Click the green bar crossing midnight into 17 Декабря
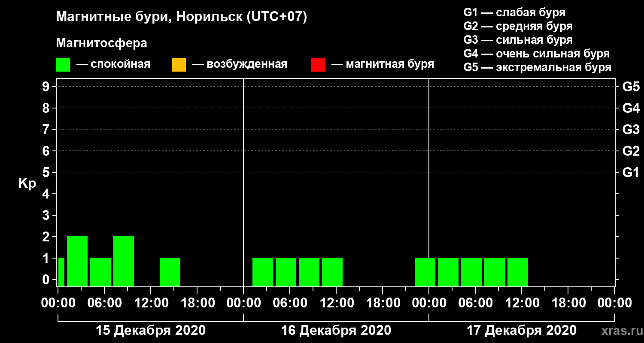Screen dimensions: 644x343 (425, 272)
